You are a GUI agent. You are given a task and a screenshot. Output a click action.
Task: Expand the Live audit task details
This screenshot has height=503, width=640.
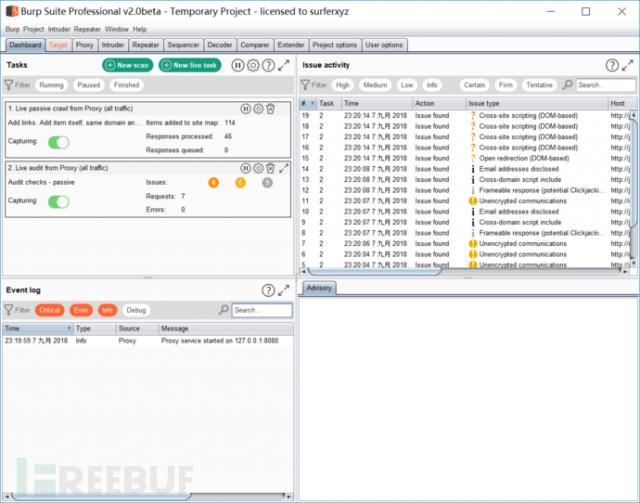[284, 168]
